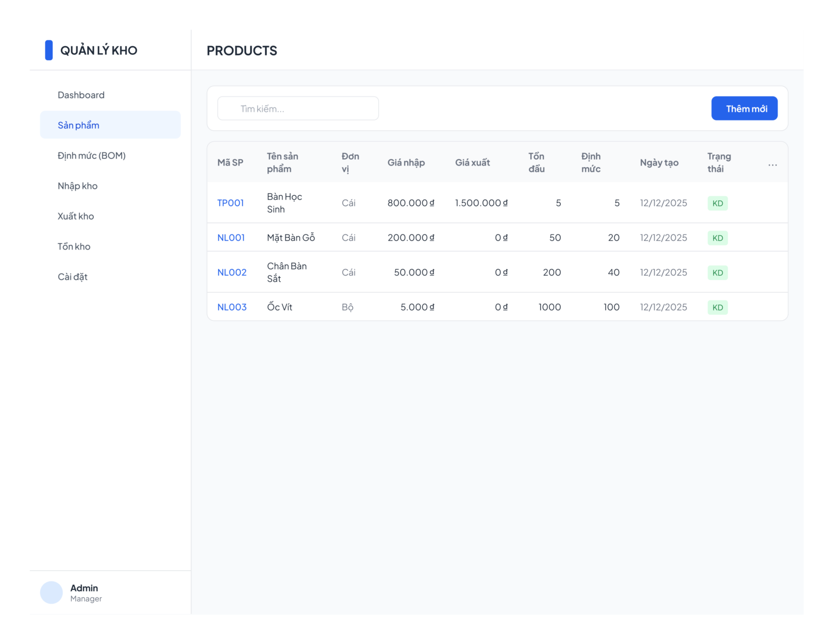Click the Admin avatar circle
The image size is (833, 644).
pyautogui.click(x=52, y=592)
